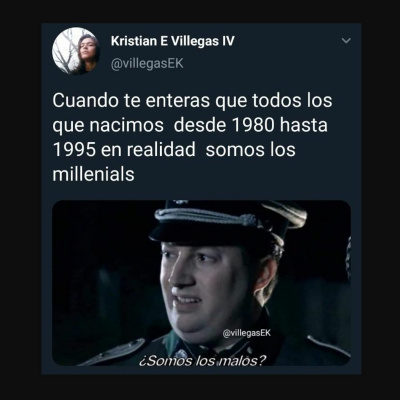The height and width of the screenshot is (400, 400).
Task: Click the officer's face in the image
Action: pyautogui.click(x=205, y=287)
